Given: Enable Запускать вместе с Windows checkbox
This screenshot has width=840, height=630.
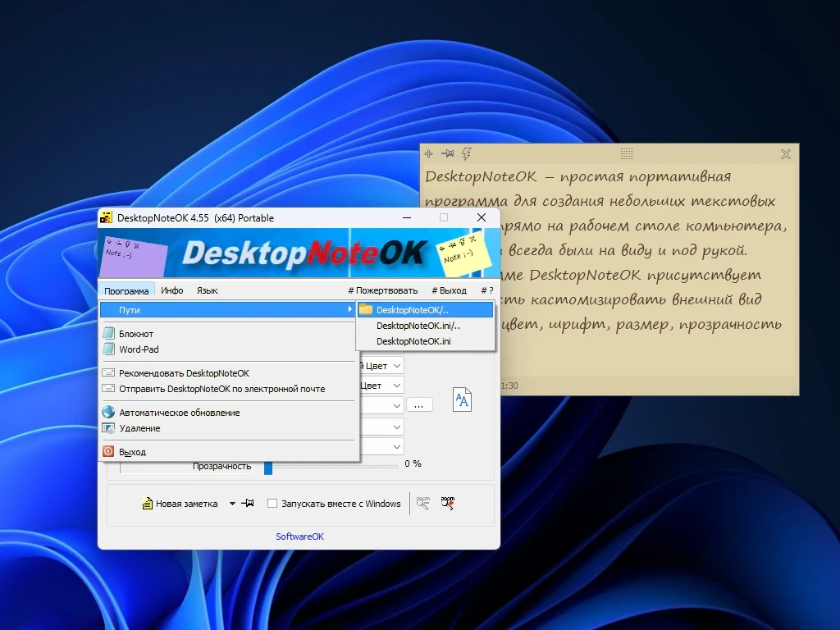Looking at the screenshot, I should click(272, 504).
